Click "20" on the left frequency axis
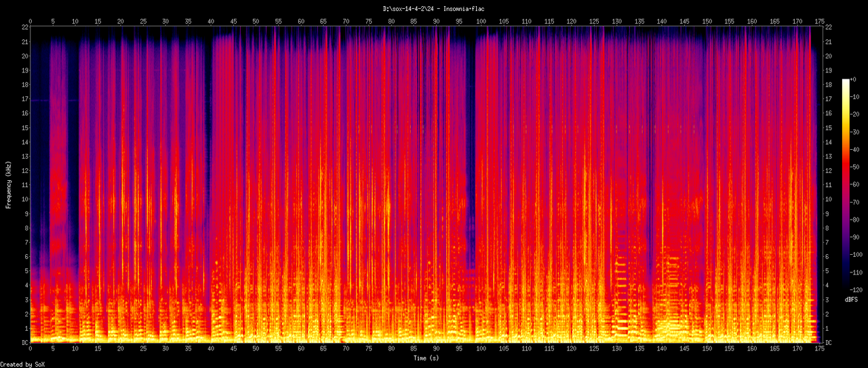This screenshot has height=368, width=868. 24,56
